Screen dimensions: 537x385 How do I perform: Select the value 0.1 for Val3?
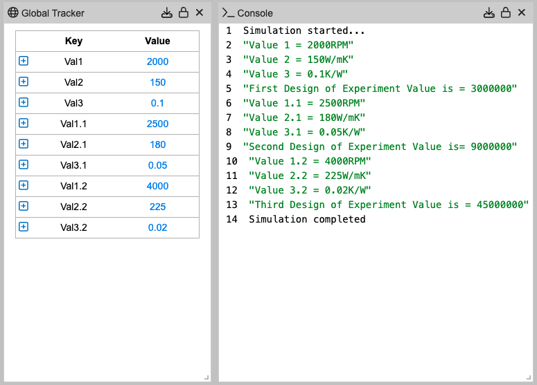coord(158,103)
